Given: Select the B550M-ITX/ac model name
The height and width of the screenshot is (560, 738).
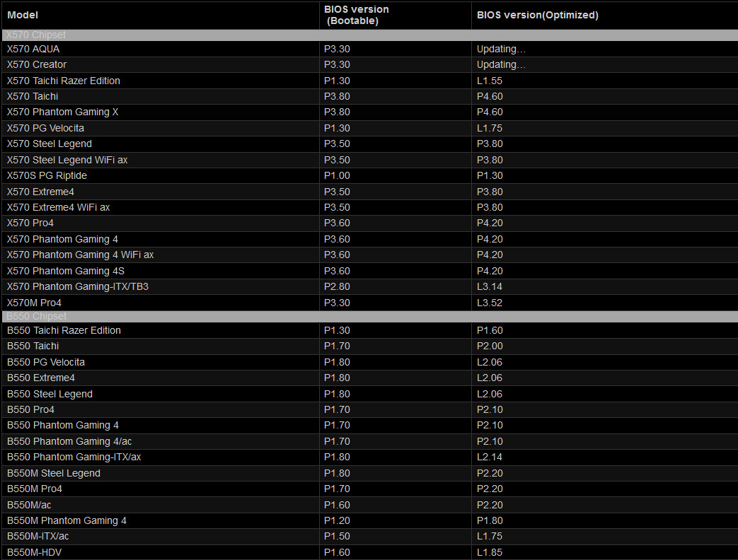Looking at the screenshot, I should pyautogui.click(x=38, y=537).
